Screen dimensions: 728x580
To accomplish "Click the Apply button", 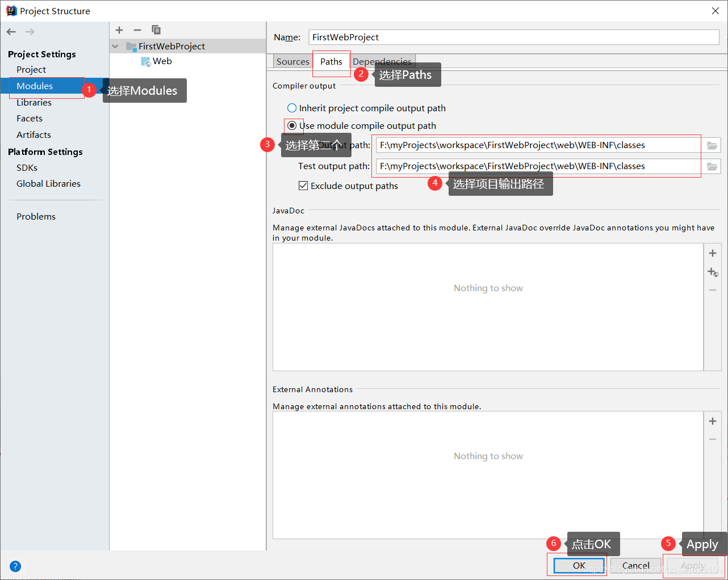I will pos(693,565).
